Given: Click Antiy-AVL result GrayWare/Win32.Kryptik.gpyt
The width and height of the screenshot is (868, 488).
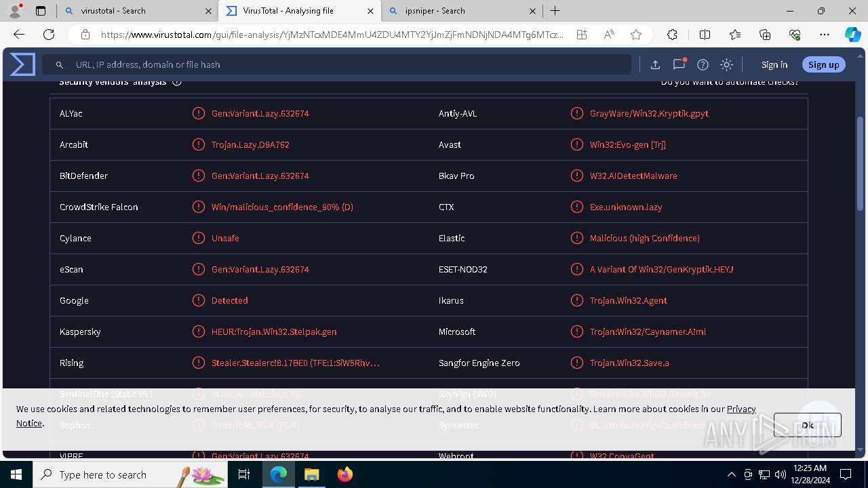Looking at the screenshot, I should (649, 113).
